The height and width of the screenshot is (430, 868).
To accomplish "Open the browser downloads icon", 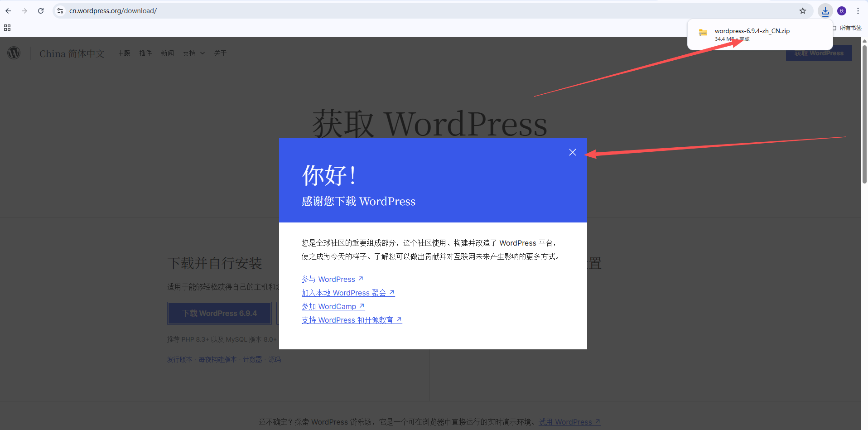I will (825, 11).
